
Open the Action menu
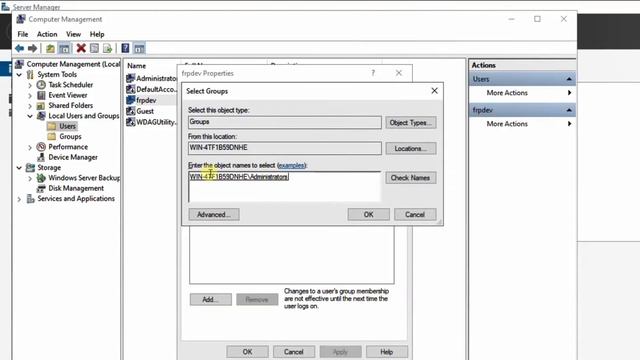(x=47, y=34)
